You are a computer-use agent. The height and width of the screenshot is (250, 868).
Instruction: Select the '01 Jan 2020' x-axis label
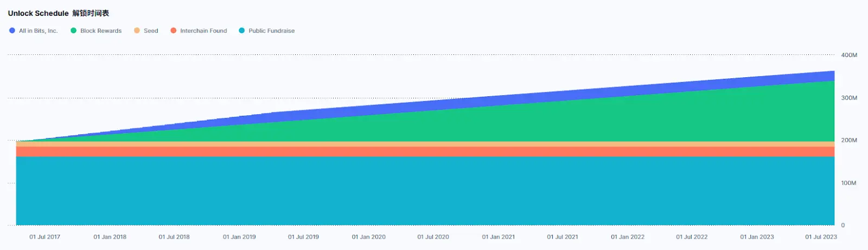click(x=368, y=237)
